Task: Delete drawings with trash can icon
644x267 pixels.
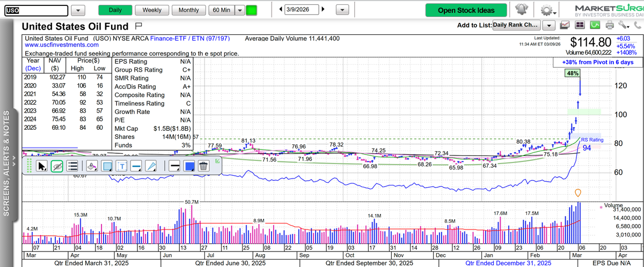Action: (x=203, y=166)
